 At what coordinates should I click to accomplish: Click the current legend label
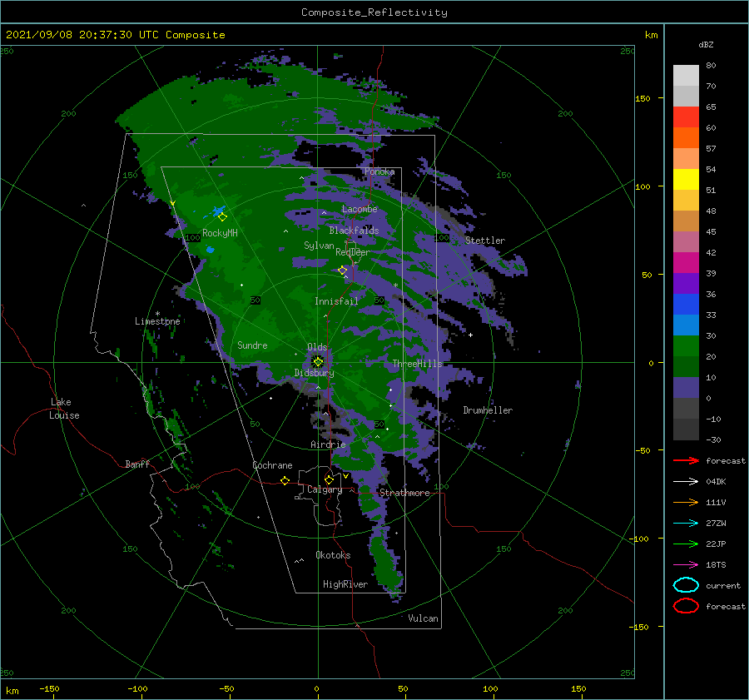tap(723, 585)
